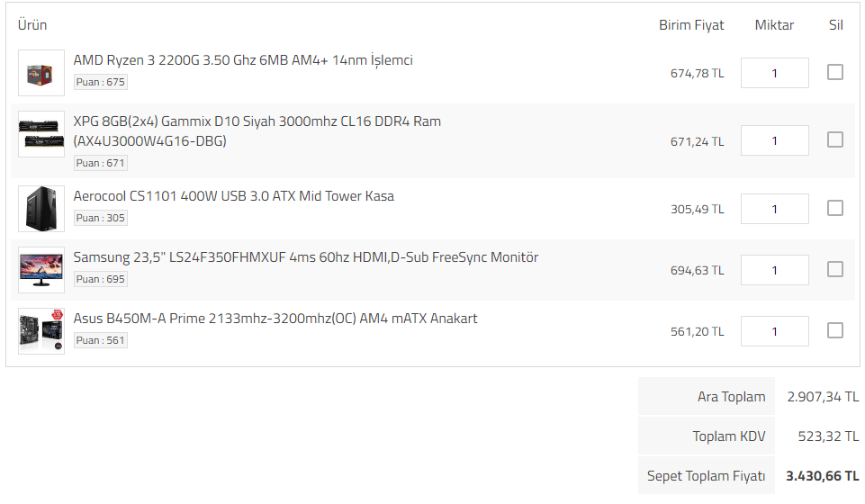Tick the delete checkbox for AMD Ryzen 3
Viewport: 865px width, 504px height.
click(835, 72)
